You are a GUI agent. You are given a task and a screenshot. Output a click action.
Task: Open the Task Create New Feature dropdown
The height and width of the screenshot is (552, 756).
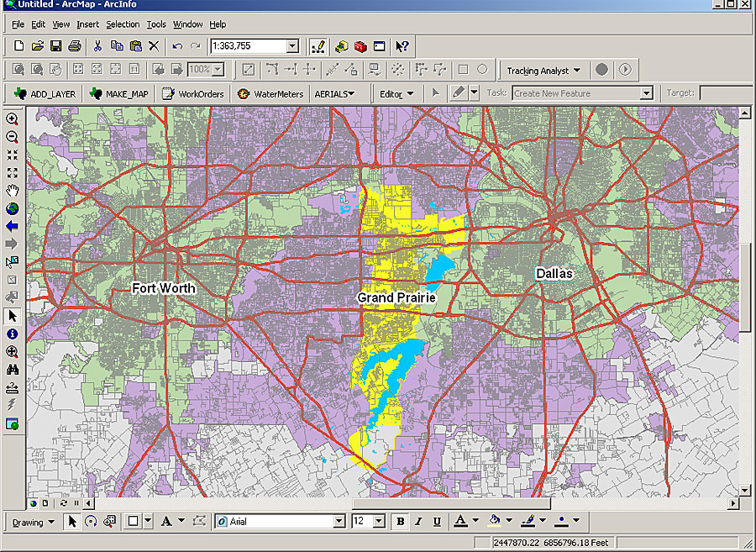click(x=647, y=93)
